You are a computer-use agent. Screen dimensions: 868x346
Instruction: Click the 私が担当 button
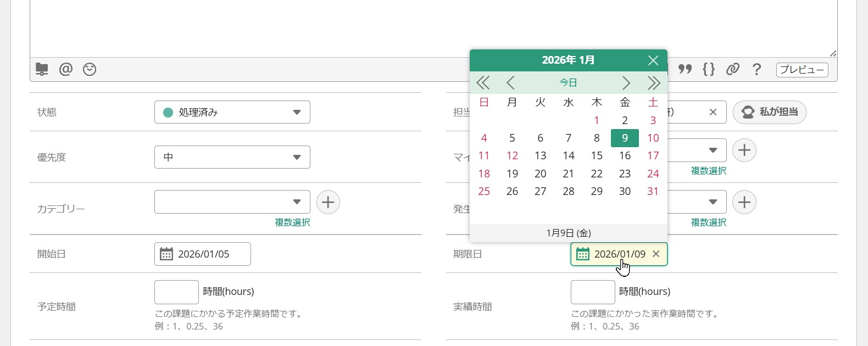[x=770, y=112]
